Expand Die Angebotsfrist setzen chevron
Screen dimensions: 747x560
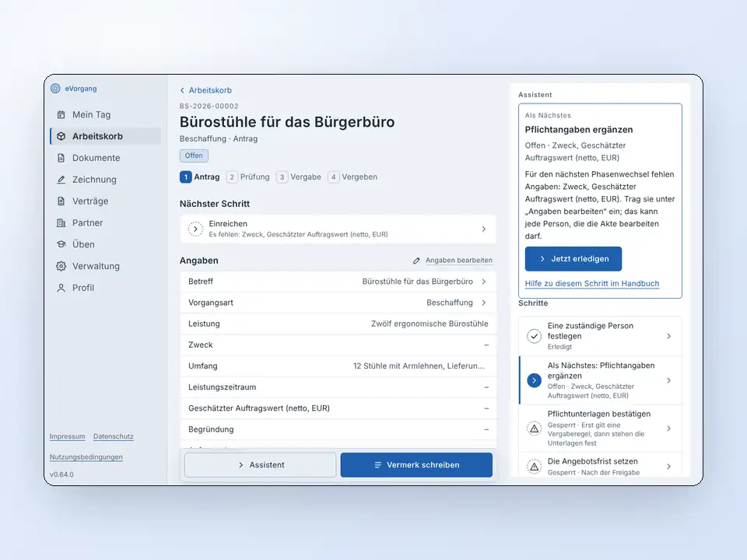tap(669, 467)
